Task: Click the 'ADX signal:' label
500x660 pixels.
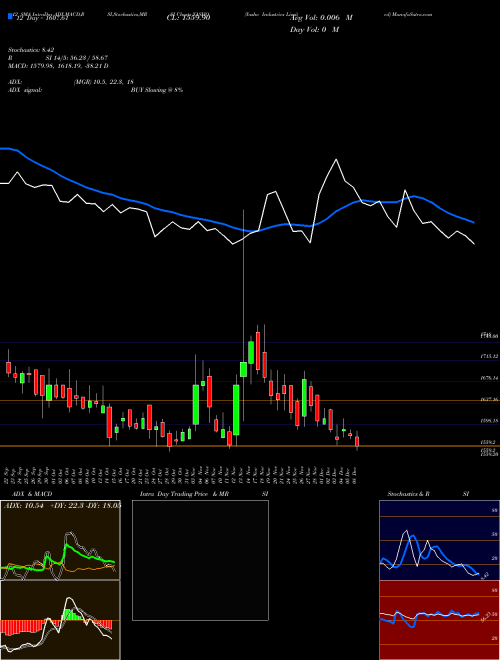Action: 25,90
